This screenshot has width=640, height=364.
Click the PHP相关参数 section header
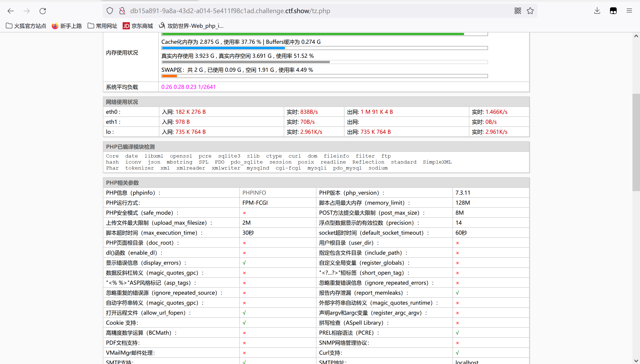pos(316,183)
